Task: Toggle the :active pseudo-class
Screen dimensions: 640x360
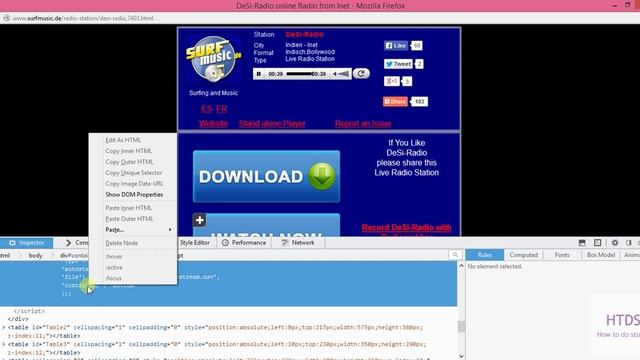Action: [133, 267]
